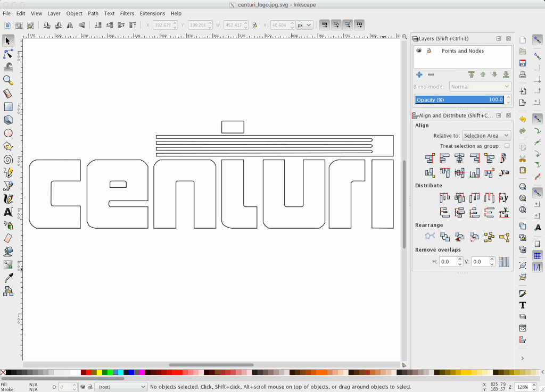
Task: Open the Extensions menu
Action: [152, 13]
